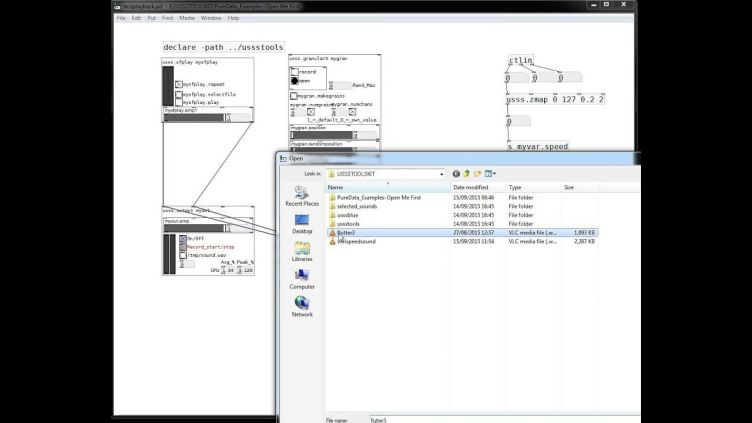Viewport: 752px width, 423px height.
Task: Click usss.zmap 0 127 0.2 2 object
Action: 555,99
